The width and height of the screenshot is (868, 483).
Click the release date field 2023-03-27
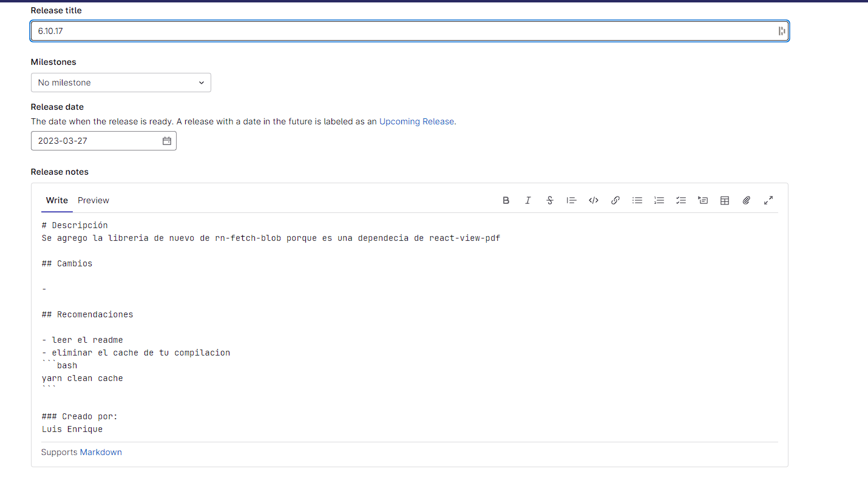click(104, 141)
